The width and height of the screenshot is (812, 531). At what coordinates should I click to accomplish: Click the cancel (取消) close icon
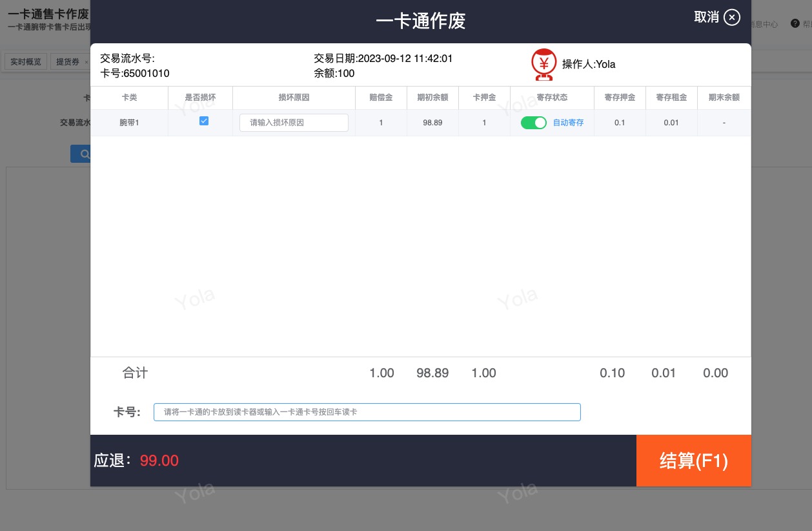731,17
